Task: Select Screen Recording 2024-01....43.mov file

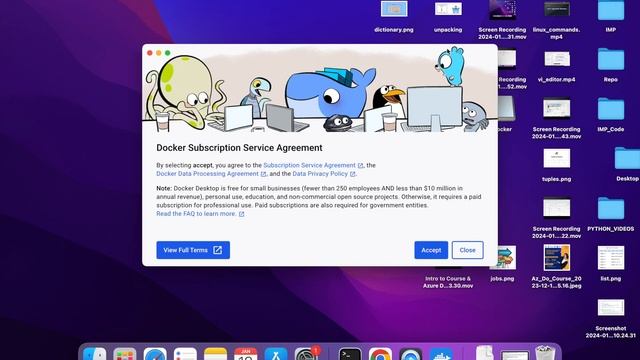Action: click(x=556, y=118)
